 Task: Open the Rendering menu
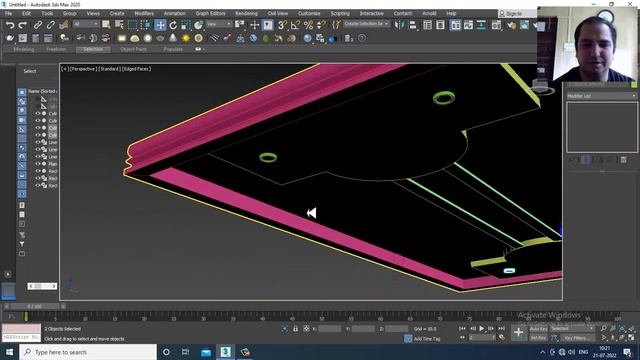click(247, 13)
